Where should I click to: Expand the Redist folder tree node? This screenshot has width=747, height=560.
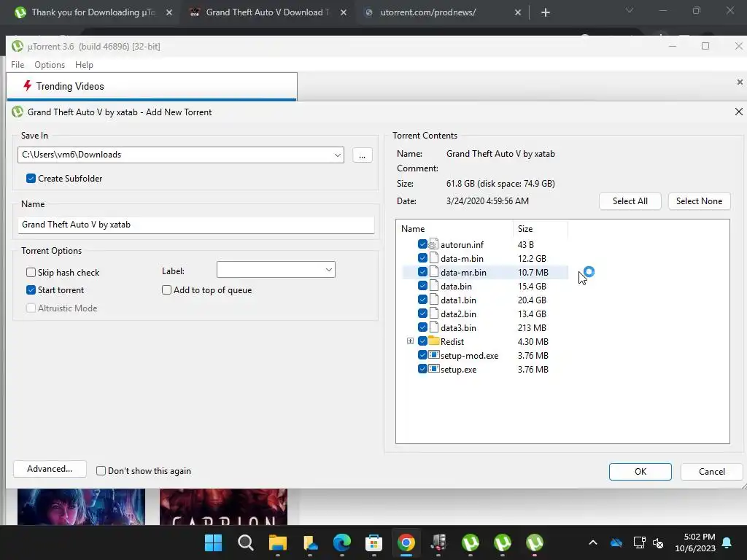410,341
